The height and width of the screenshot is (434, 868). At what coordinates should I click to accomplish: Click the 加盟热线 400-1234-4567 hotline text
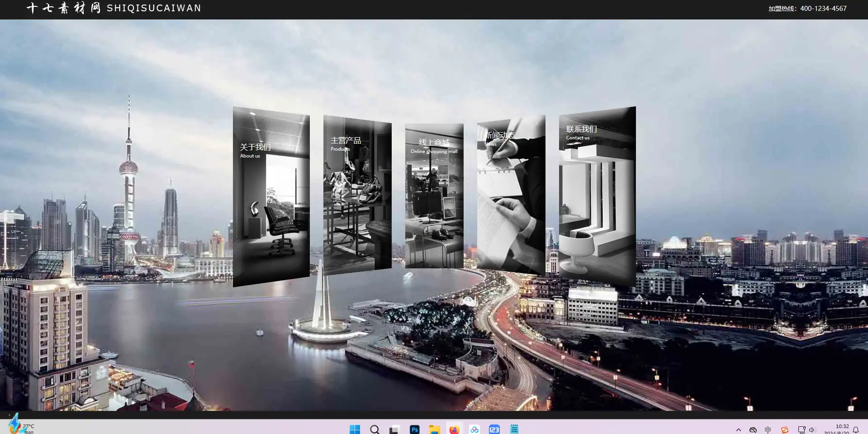click(x=807, y=9)
